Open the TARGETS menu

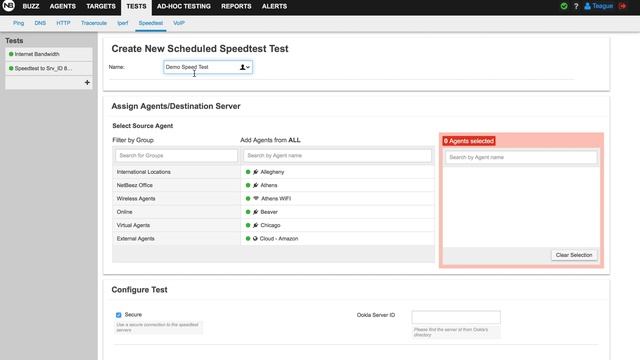point(101,7)
